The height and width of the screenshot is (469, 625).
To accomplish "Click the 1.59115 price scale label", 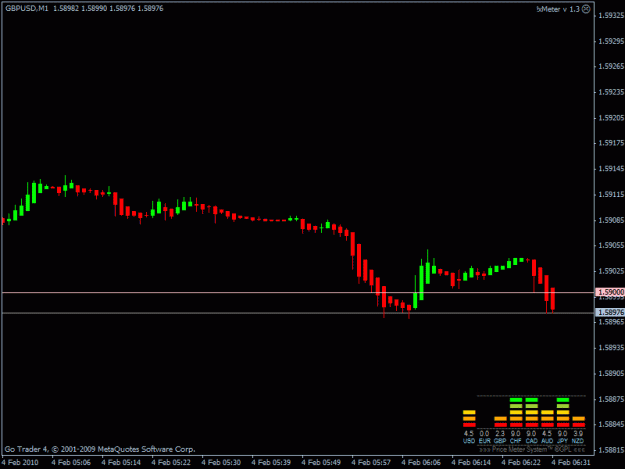I will 611,194.
